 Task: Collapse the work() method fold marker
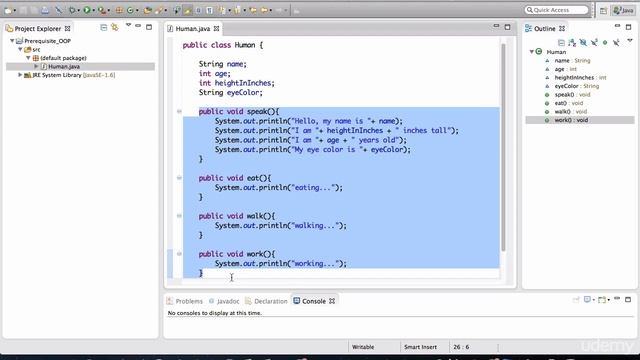(x=179, y=253)
